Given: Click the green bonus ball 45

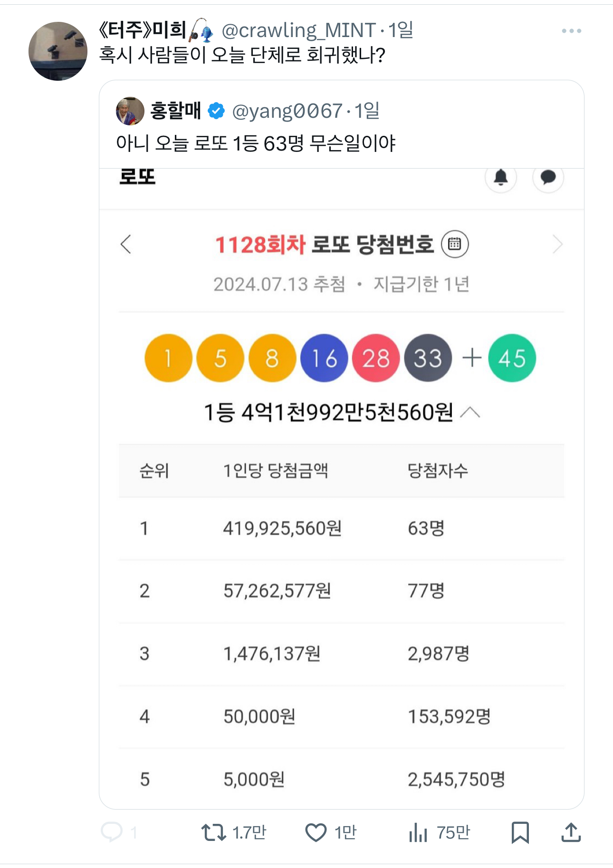Looking at the screenshot, I should pos(512,358).
